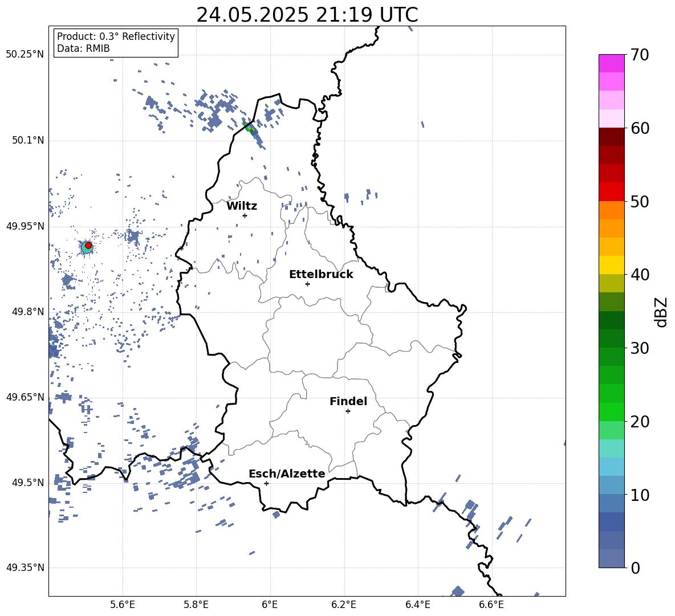The image size is (675, 616).
Task: Click the latitude label 49.35°N
Action: [25, 568]
